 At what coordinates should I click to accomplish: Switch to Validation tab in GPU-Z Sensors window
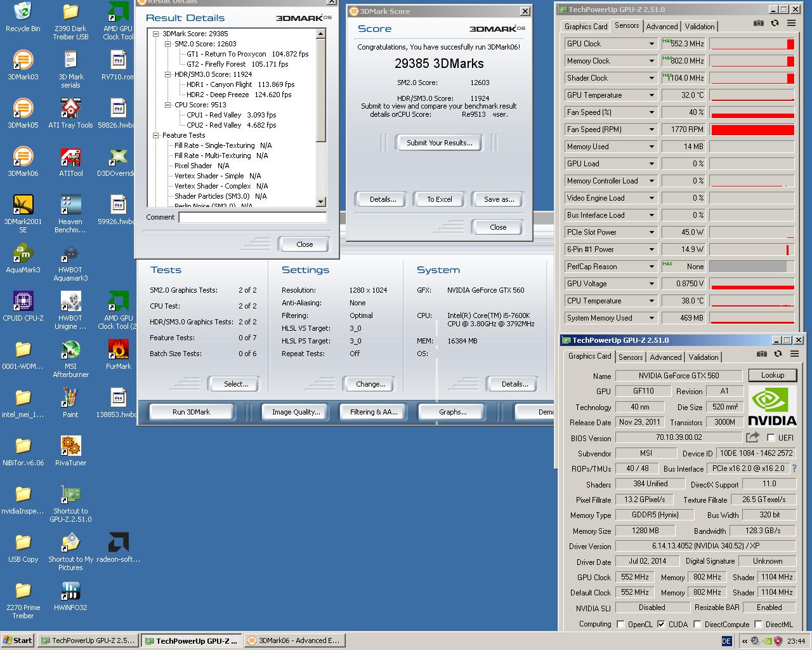[700, 26]
